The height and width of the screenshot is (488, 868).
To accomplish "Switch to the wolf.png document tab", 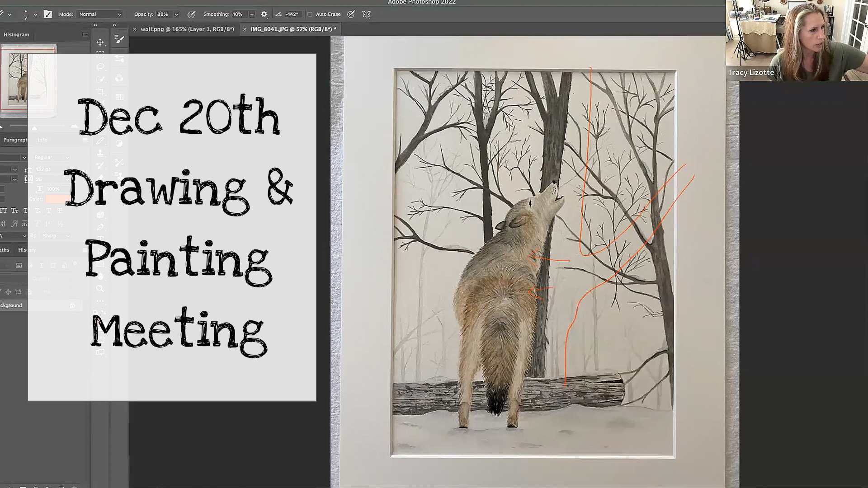I will pos(187,29).
